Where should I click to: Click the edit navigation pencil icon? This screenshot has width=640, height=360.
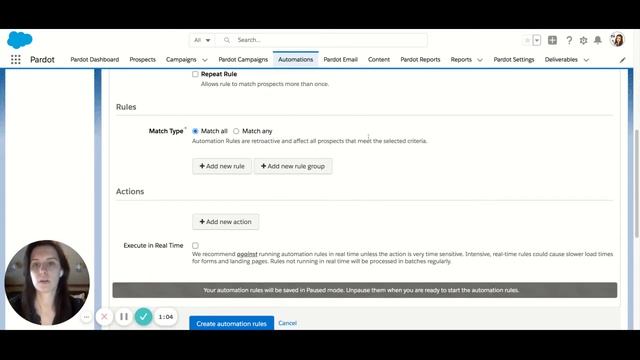[622, 60]
